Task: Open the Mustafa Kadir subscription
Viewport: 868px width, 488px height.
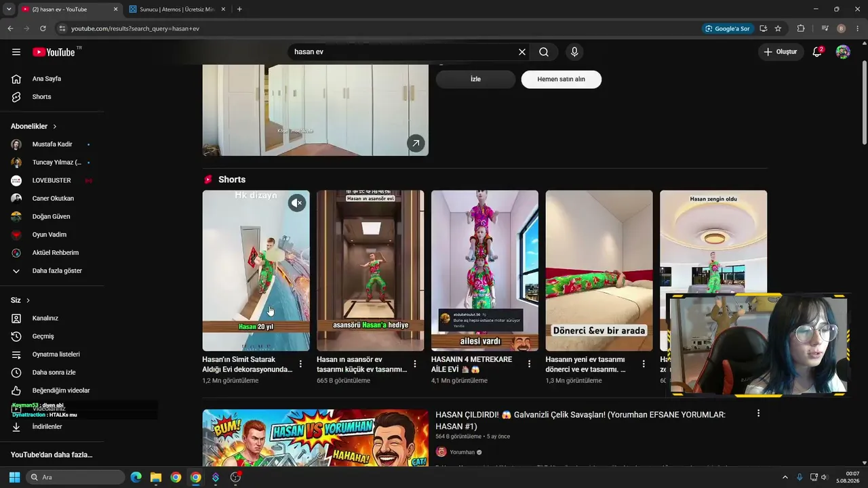Action: (x=52, y=144)
